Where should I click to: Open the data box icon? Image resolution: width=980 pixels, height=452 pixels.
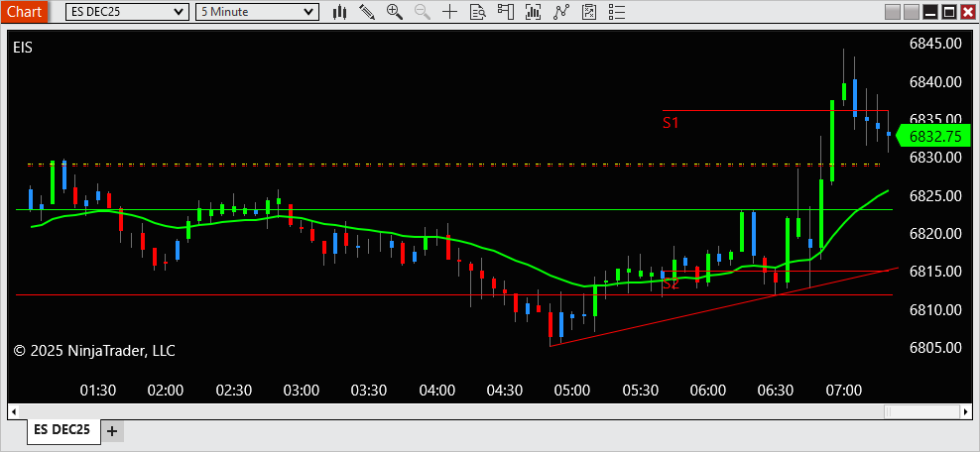(x=477, y=11)
